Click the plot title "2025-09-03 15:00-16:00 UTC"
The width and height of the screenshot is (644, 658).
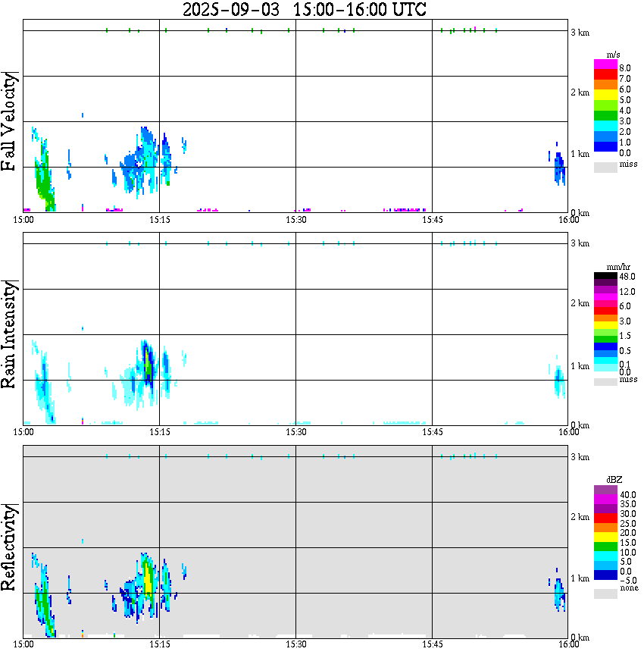point(304,9)
